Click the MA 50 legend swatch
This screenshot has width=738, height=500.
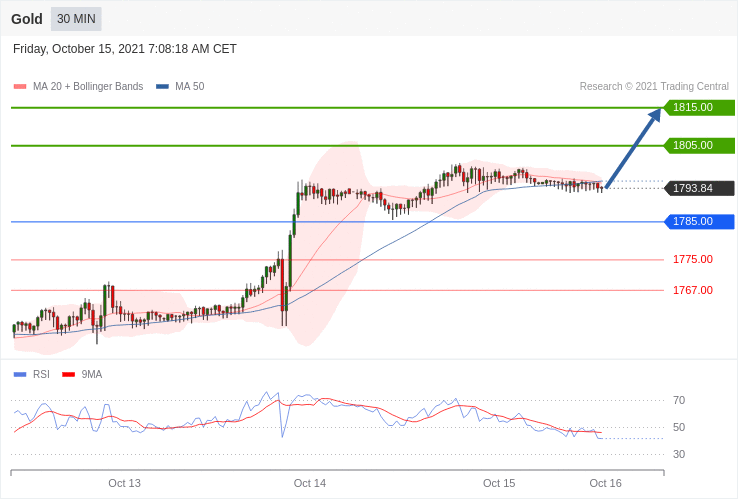162,87
